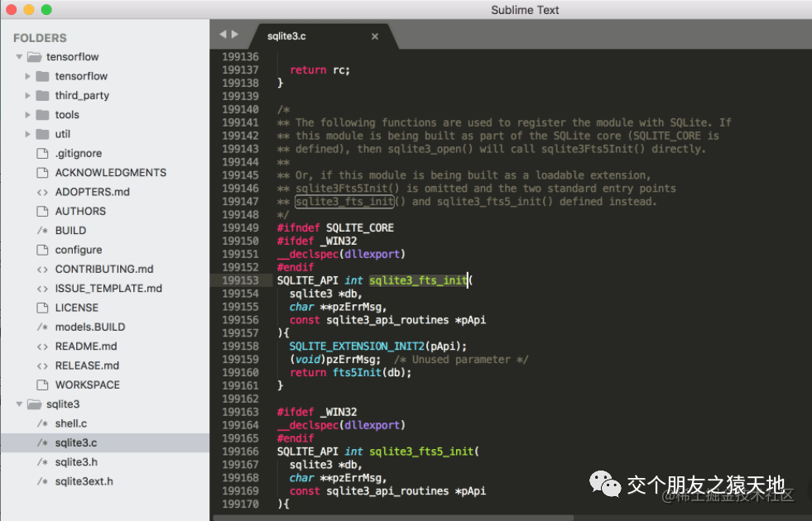Click the ISSUE_TEMPLATE.md markup icon
812x521 pixels.
pyautogui.click(x=42, y=288)
